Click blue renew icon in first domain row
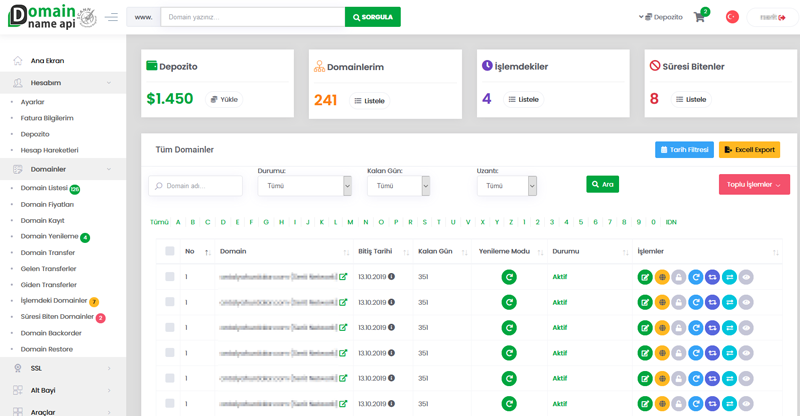 [x=695, y=277]
